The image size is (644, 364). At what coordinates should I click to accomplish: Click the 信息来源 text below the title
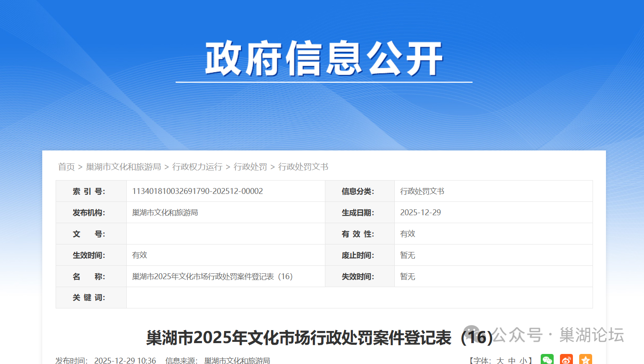click(217, 360)
